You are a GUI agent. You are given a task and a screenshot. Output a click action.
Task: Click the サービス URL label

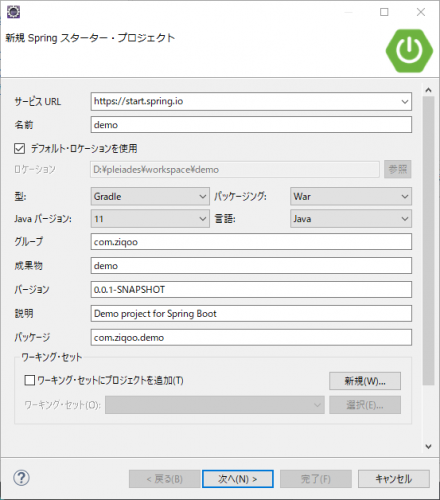click(x=38, y=101)
